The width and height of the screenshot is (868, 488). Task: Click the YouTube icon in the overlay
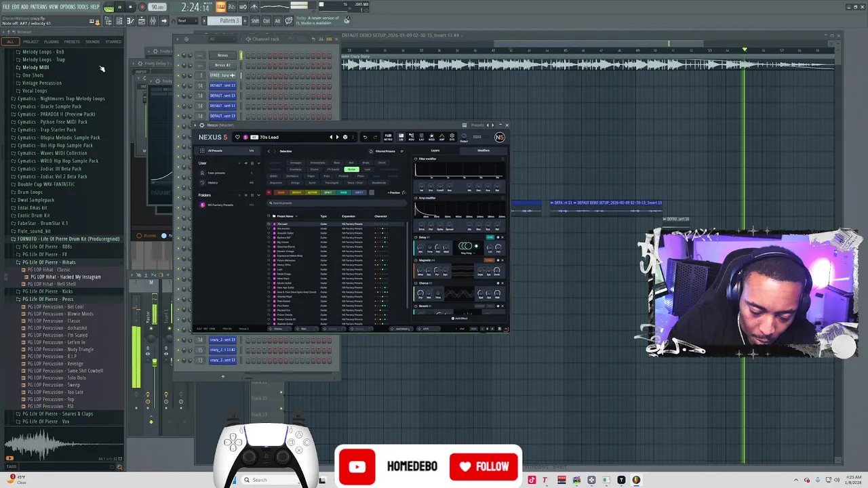coord(357,466)
